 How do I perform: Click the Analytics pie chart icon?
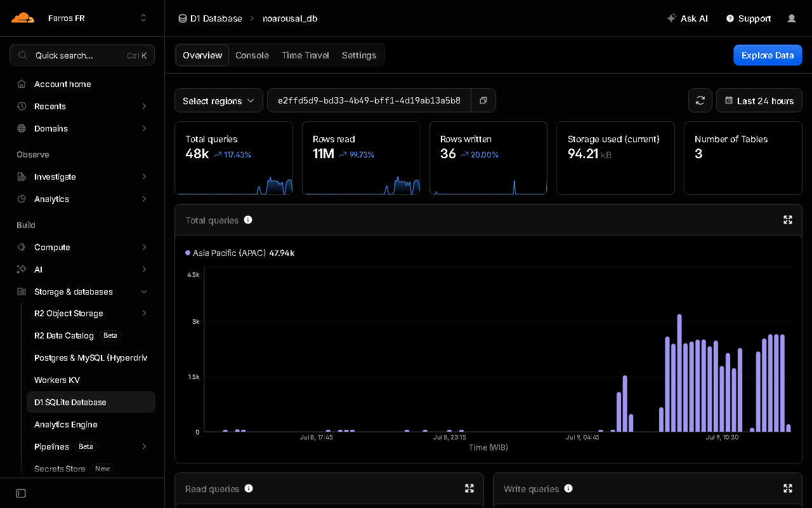pos(22,199)
